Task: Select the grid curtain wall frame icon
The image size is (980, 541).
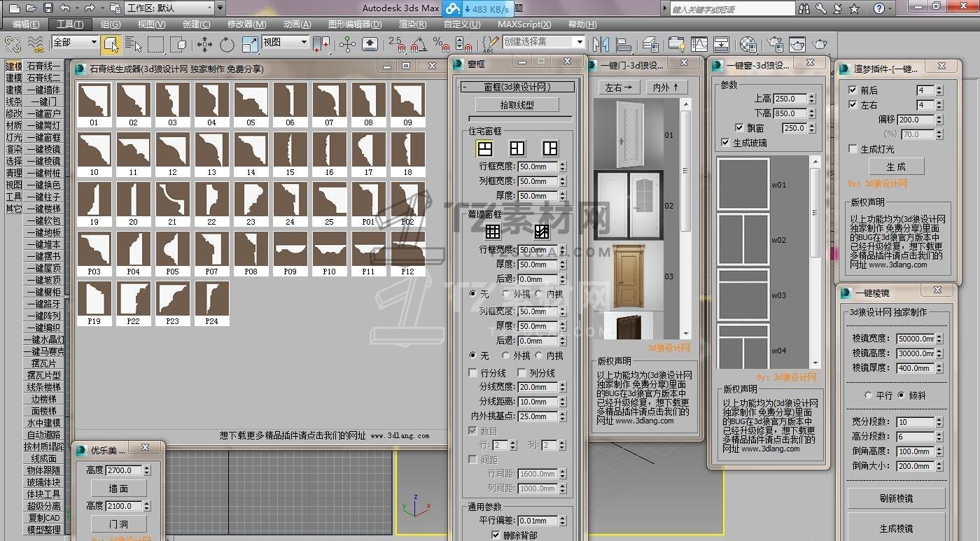Action: tap(493, 232)
